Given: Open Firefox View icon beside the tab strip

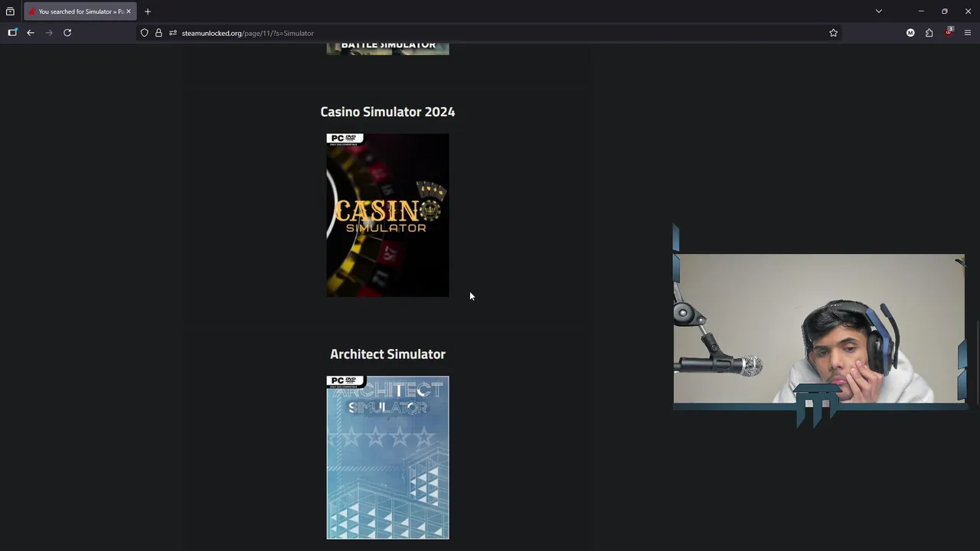Looking at the screenshot, I should 10,11.
